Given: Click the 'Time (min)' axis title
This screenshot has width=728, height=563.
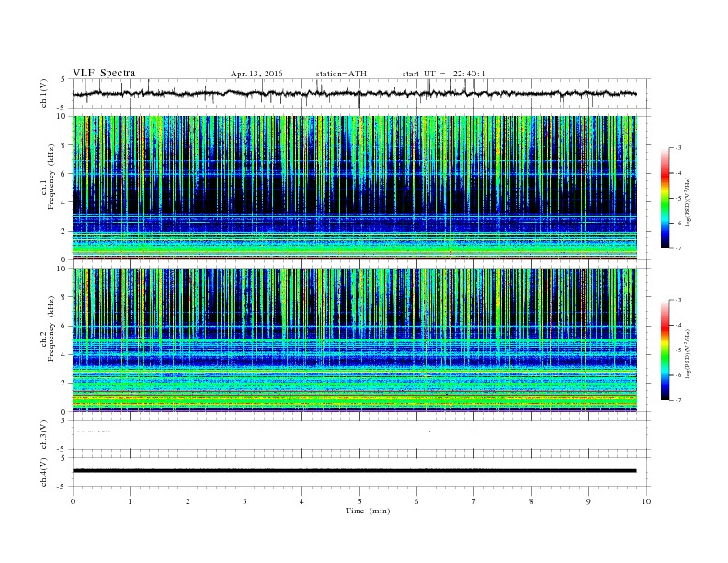Looking at the screenshot, I should 368,511.
